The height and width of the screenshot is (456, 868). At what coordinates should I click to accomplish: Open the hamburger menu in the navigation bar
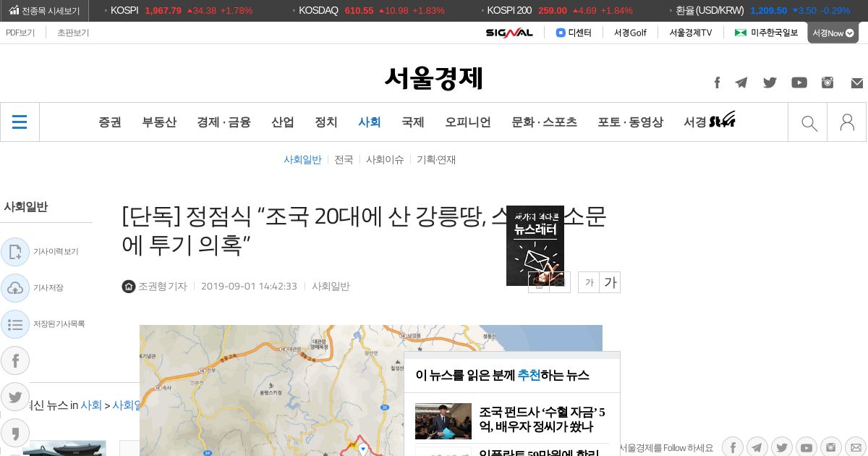pyautogui.click(x=20, y=122)
